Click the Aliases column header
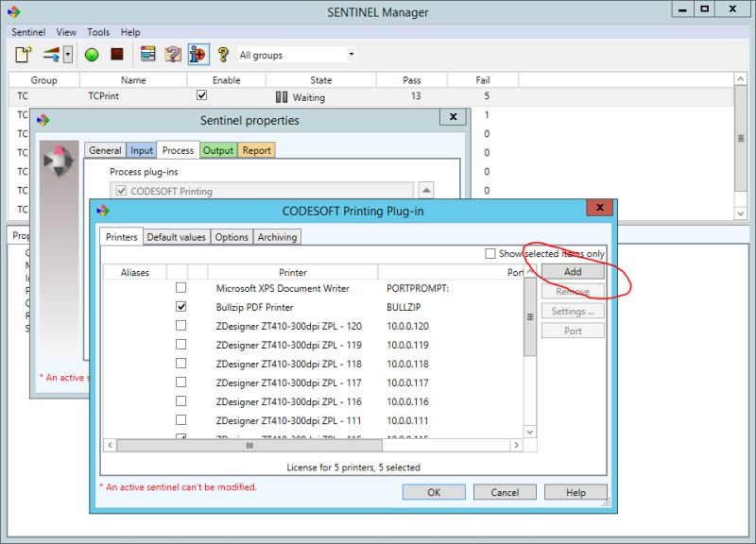756x544 pixels. point(134,272)
